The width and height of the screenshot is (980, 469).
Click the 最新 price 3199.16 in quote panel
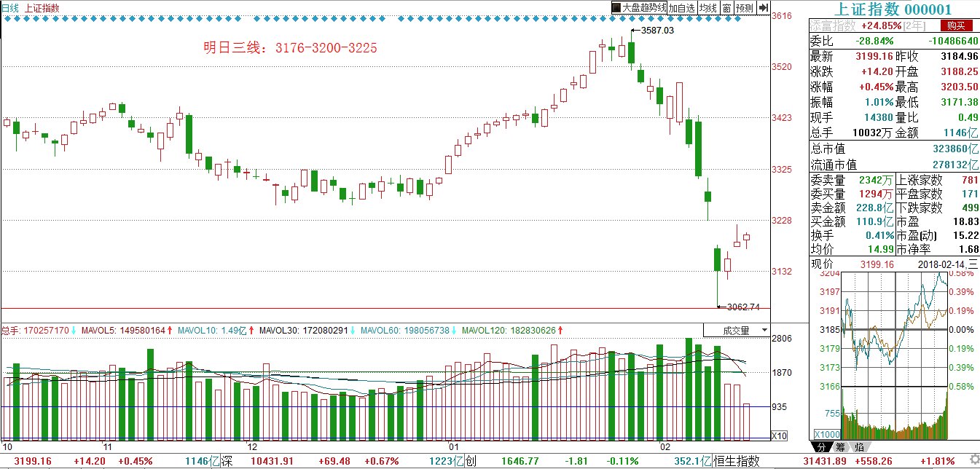[x=873, y=56]
